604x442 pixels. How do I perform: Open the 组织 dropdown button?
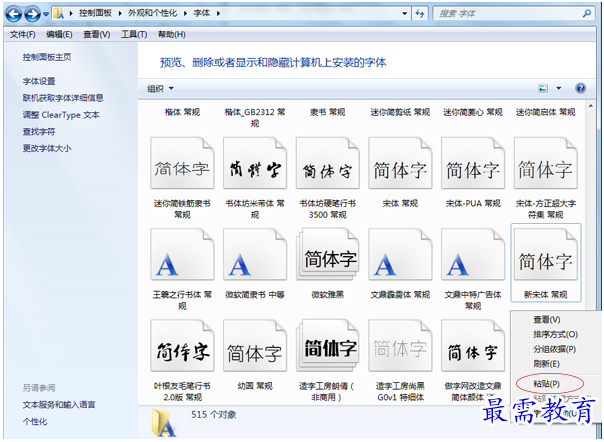(160, 89)
